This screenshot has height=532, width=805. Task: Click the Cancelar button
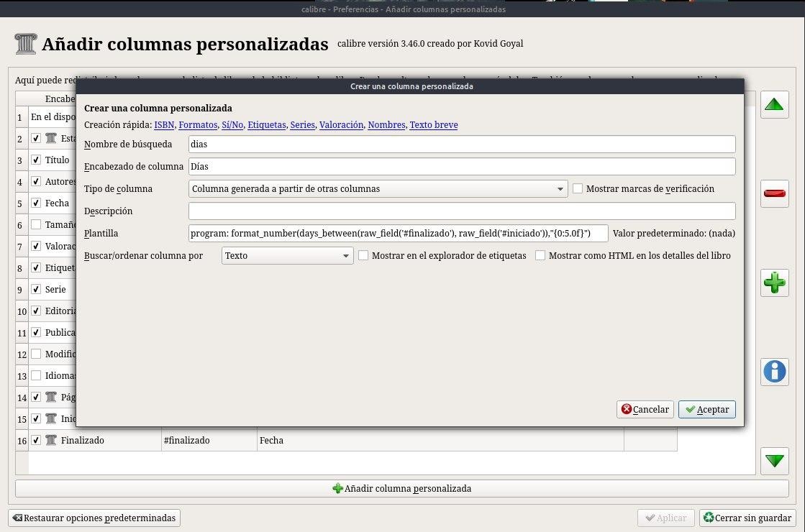tap(645, 409)
